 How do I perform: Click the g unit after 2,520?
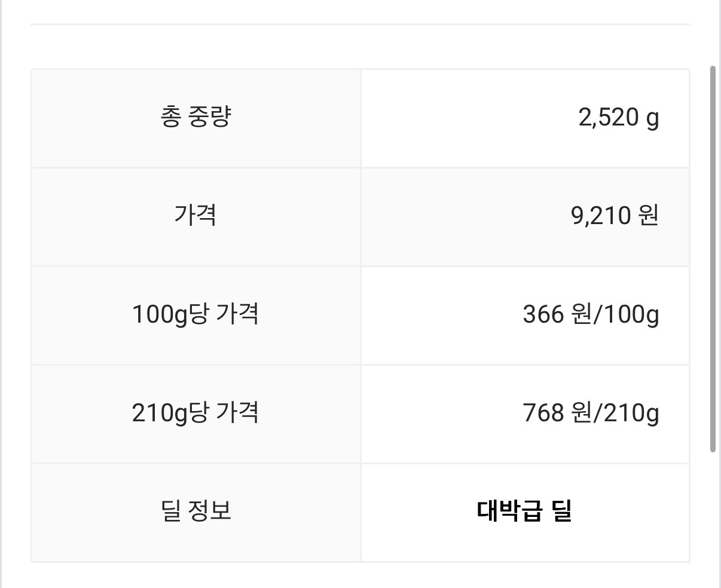pyautogui.click(x=653, y=119)
